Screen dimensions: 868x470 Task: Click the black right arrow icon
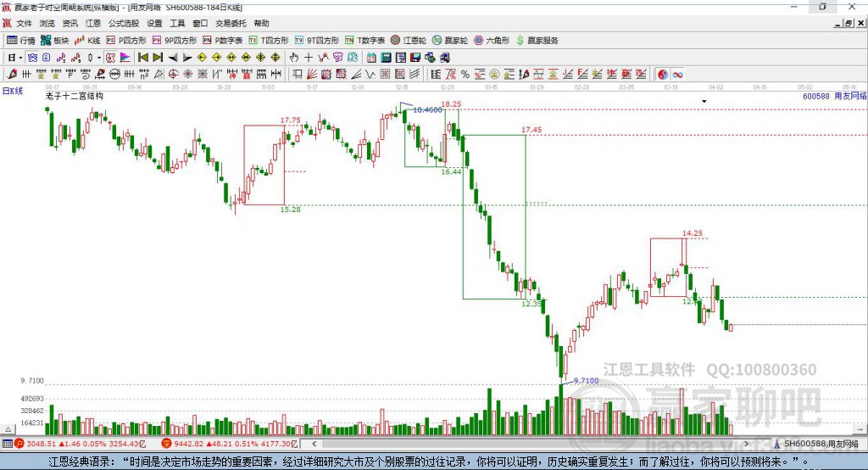pos(187,58)
